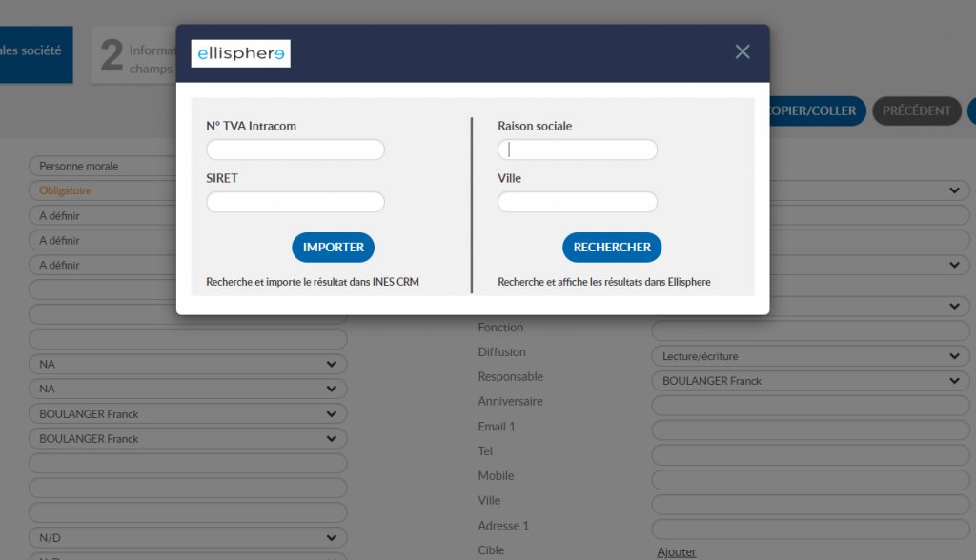This screenshot has height=560, width=976.
Task: Click the RECHERCHER button
Action: [611, 247]
